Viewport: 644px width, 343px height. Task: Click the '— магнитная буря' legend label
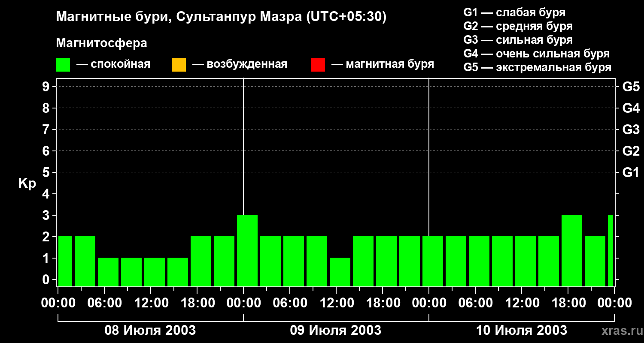tap(383, 65)
